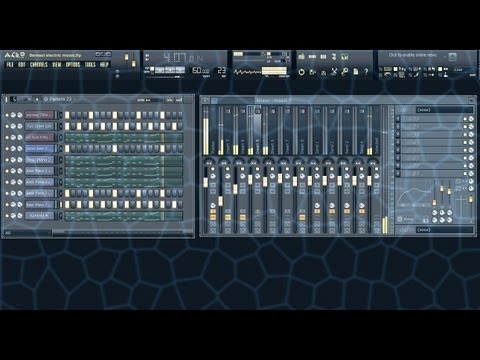This screenshot has height=360, width=480.
Task: Click the playlist view shortcut icon
Action: 301,57
